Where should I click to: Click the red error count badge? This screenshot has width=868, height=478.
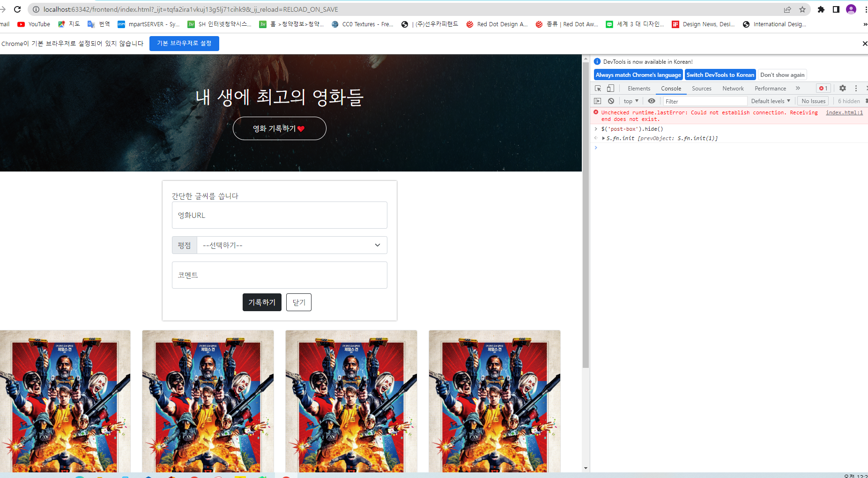click(823, 88)
